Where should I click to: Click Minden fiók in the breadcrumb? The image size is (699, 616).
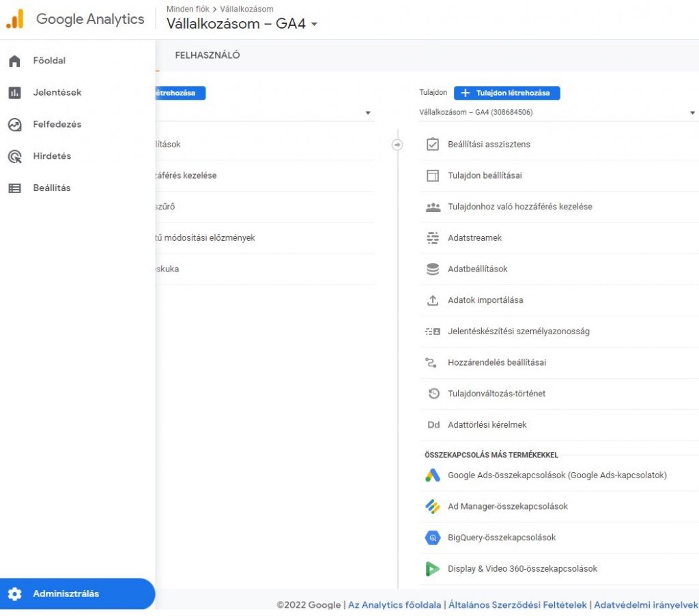pos(188,9)
